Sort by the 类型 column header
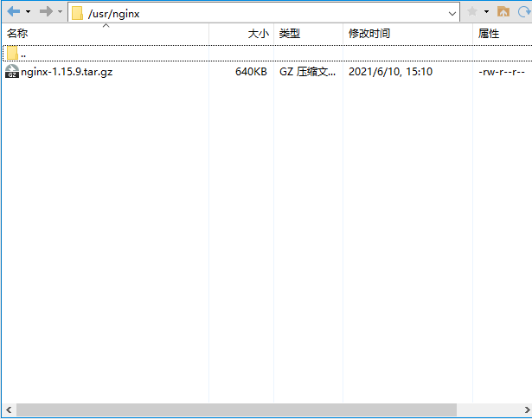This screenshot has width=532, height=419. point(308,34)
